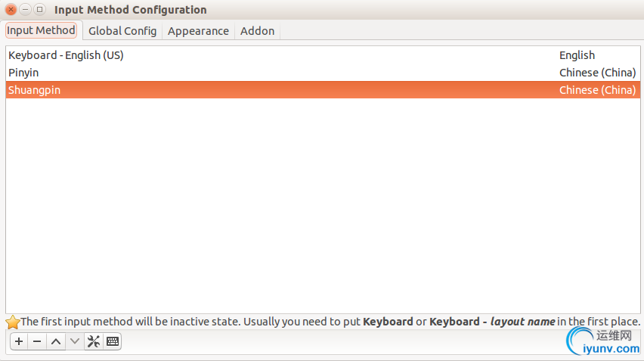Select the Pinyin input method row

click(x=323, y=73)
